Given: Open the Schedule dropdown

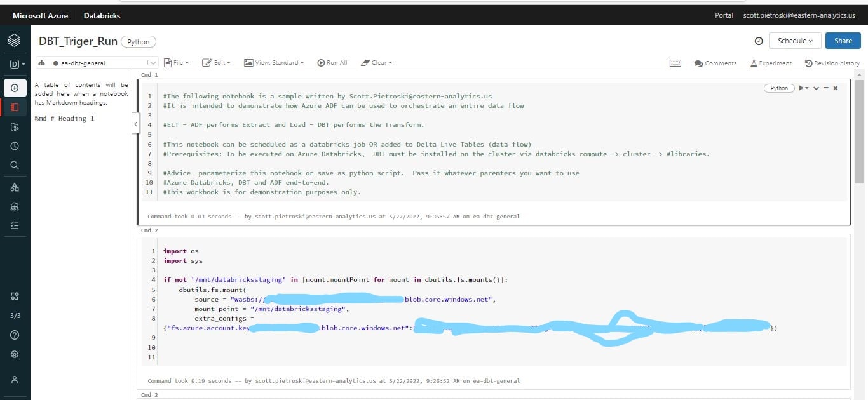Looking at the screenshot, I should click(794, 41).
